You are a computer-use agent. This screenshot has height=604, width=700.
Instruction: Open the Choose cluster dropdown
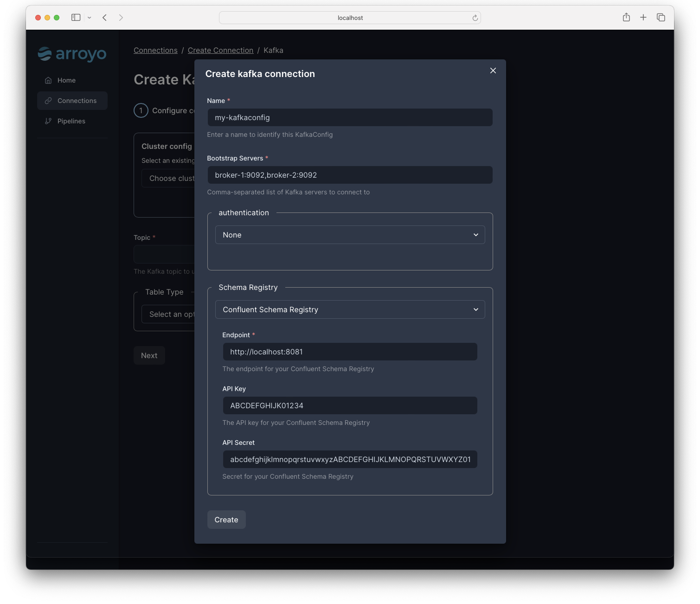click(x=172, y=178)
